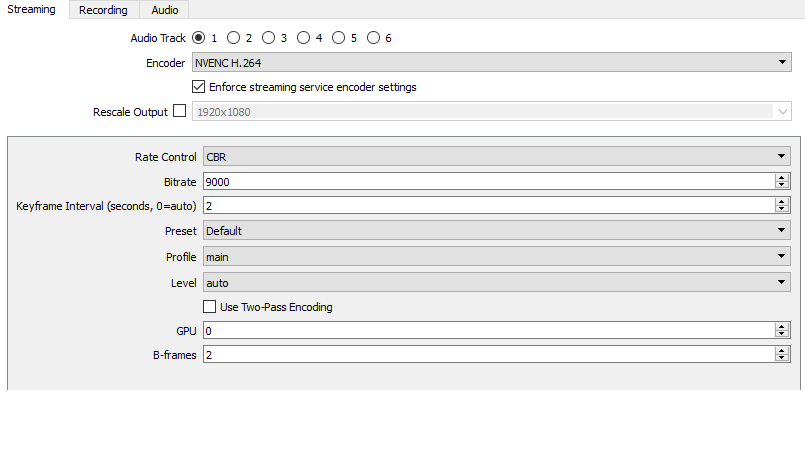
Task: Switch to the Recording tab
Action: tap(104, 10)
